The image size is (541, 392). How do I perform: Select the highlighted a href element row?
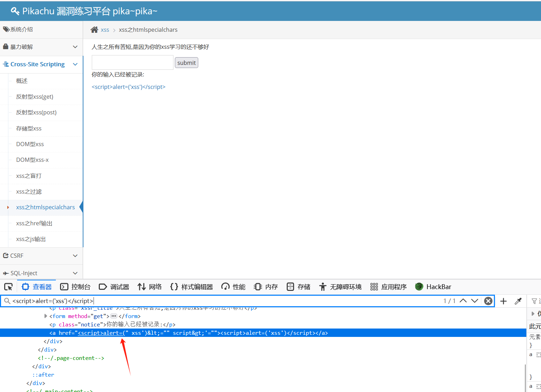(x=263, y=333)
